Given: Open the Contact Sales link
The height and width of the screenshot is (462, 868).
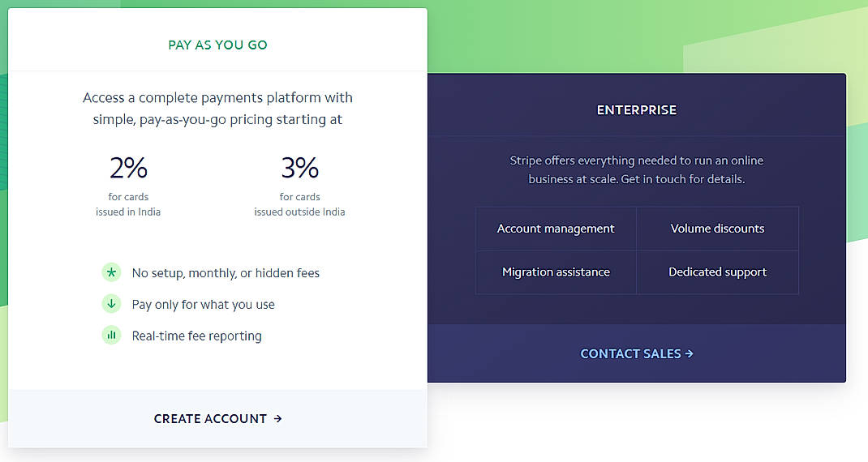Looking at the screenshot, I should click(x=636, y=353).
